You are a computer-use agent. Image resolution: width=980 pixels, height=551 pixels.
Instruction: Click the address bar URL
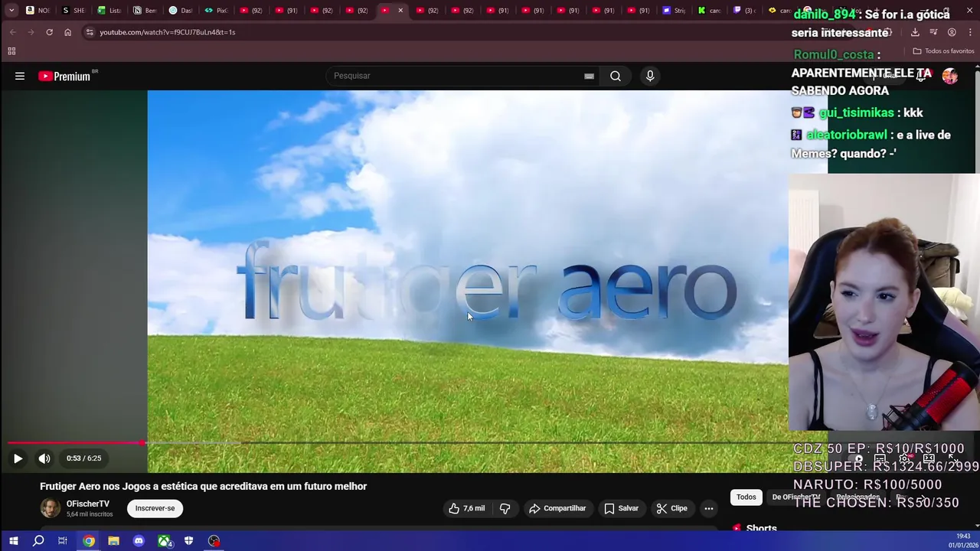pyautogui.click(x=168, y=32)
